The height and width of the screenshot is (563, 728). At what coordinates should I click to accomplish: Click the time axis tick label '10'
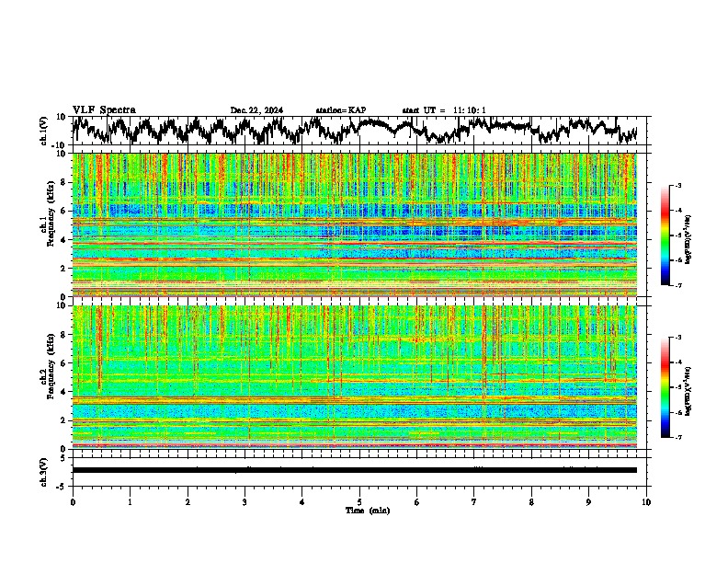click(x=646, y=502)
